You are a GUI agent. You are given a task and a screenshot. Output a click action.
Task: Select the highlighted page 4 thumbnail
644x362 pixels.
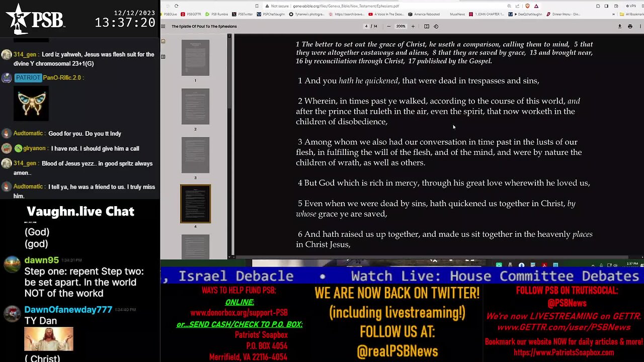tap(195, 204)
